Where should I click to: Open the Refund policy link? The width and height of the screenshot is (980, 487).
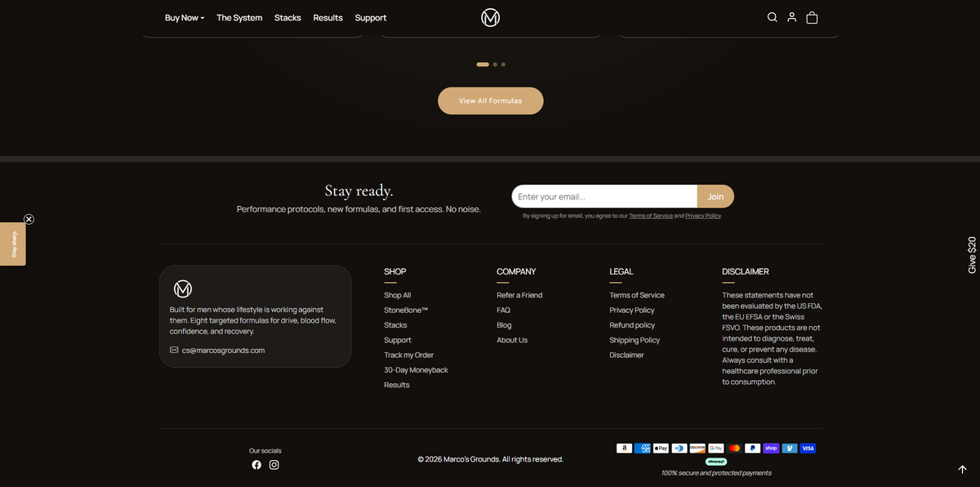[632, 325]
